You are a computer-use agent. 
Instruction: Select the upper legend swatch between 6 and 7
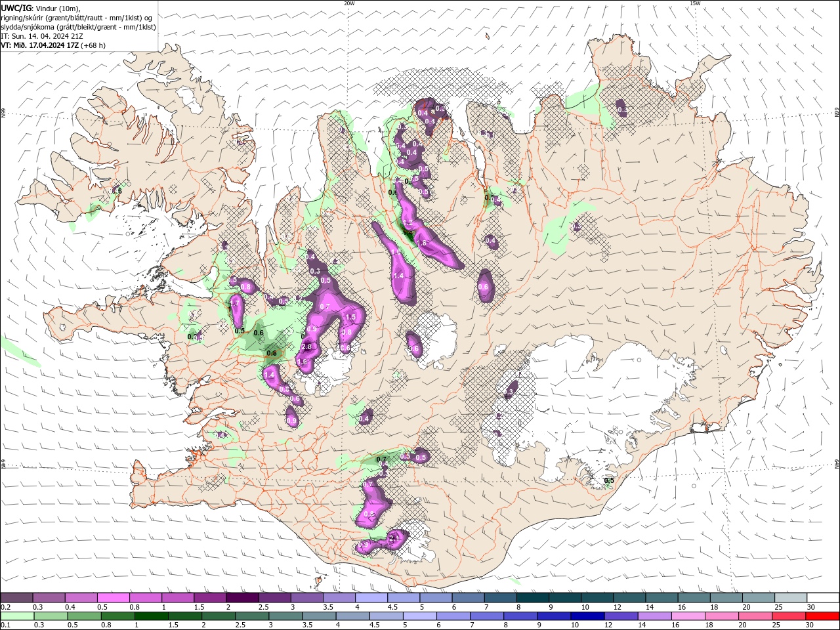click(x=468, y=598)
